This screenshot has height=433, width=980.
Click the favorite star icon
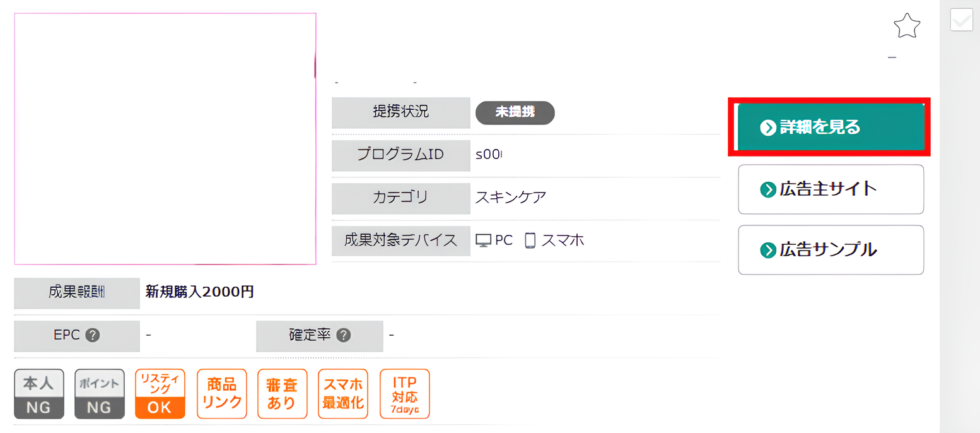tap(907, 27)
